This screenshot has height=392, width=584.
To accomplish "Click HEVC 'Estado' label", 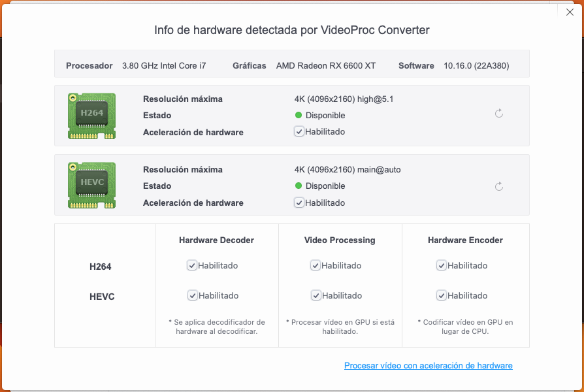I will (157, 186).
